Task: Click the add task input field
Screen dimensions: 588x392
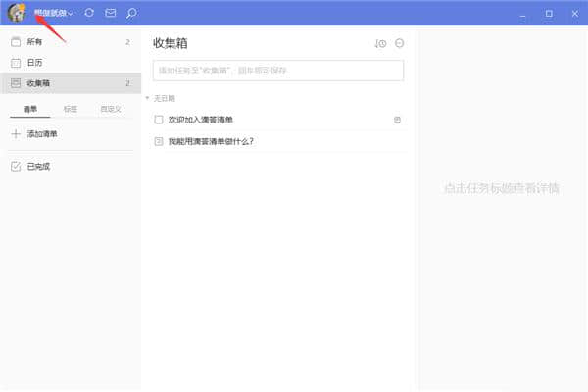Action: pos(278,71)
